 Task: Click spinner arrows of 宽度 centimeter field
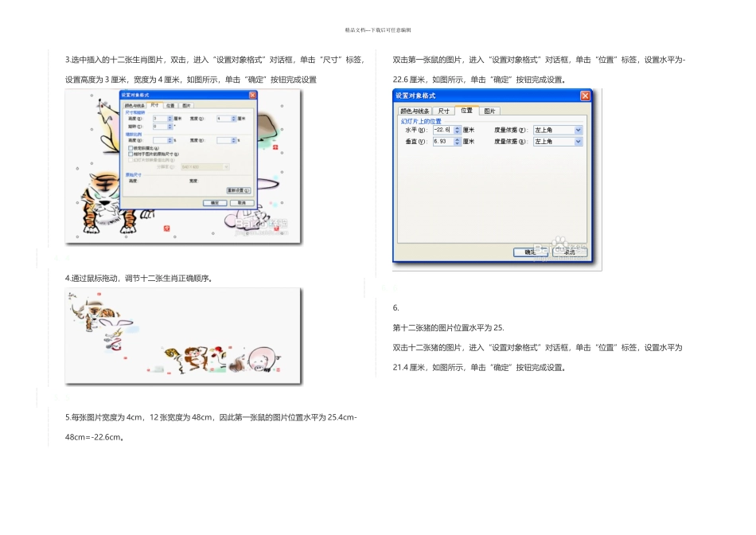(x=234, y=119)
